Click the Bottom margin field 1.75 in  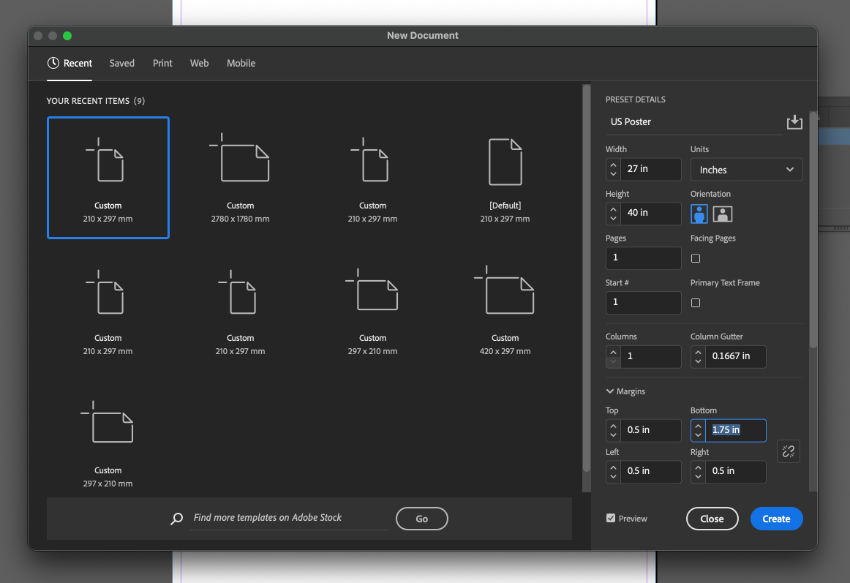click(736, 430)
